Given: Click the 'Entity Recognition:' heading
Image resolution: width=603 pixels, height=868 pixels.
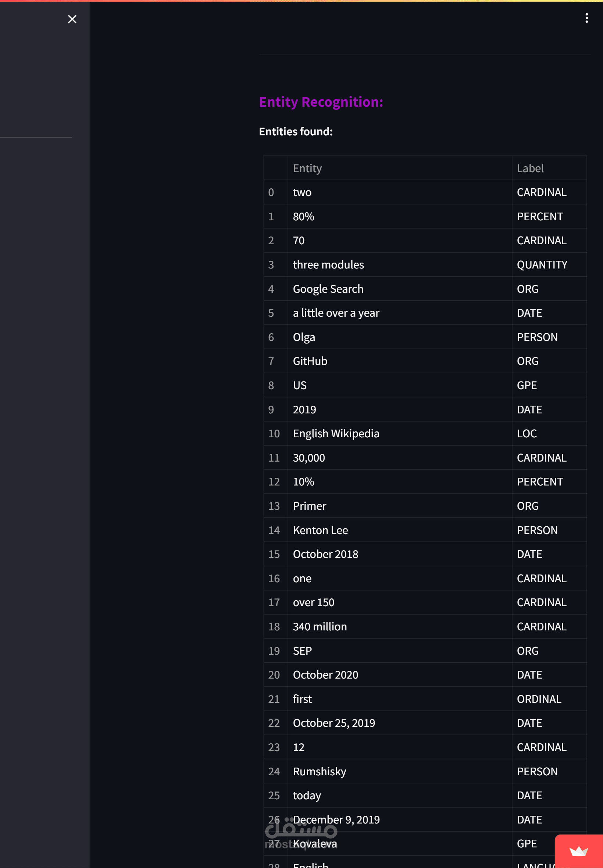Looking at the screenshot, I should coord(321,102).
